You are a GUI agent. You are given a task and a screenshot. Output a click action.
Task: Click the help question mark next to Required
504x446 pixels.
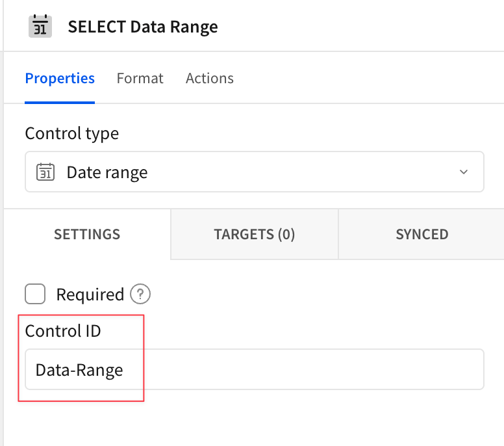point(140,295)
